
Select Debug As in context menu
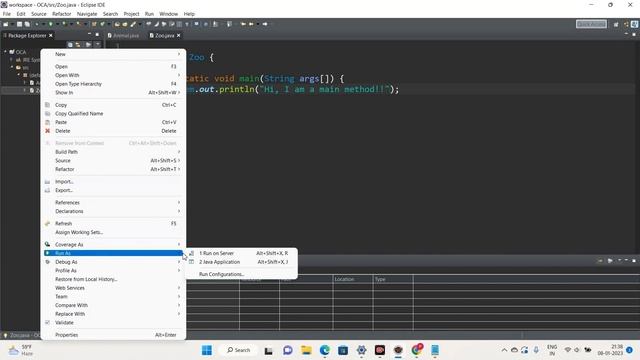113,262
